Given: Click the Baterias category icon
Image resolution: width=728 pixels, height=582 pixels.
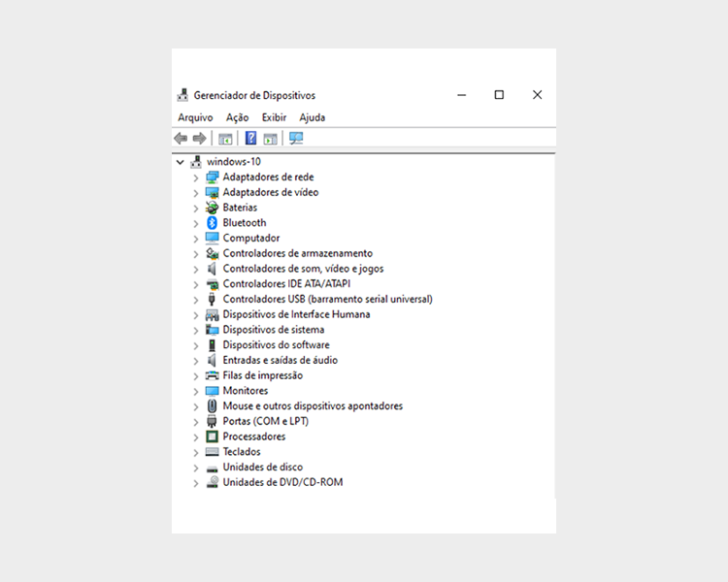Looking at the screenshot, I should [x=213, y=208].
